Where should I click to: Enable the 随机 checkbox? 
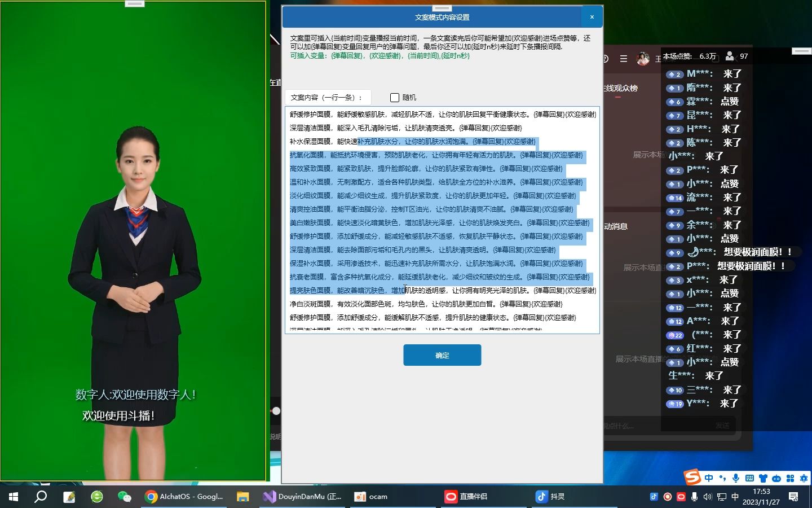pos(394,97)
